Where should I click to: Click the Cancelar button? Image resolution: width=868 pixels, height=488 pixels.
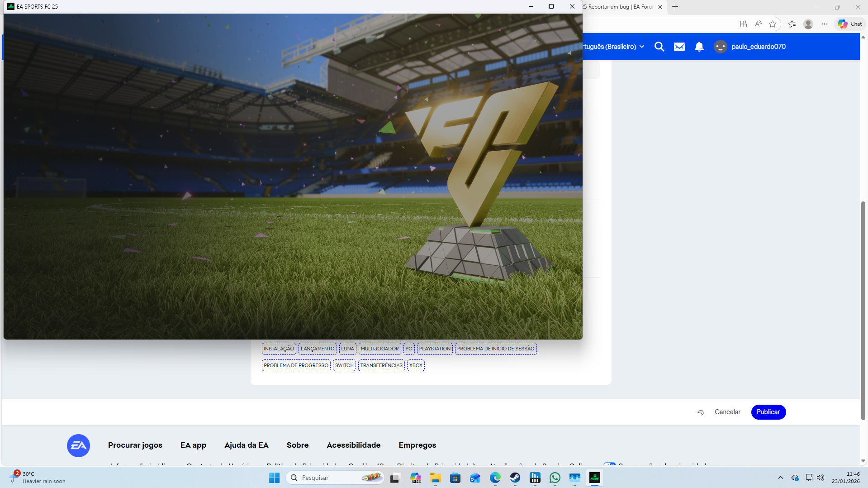click(727, 412)
